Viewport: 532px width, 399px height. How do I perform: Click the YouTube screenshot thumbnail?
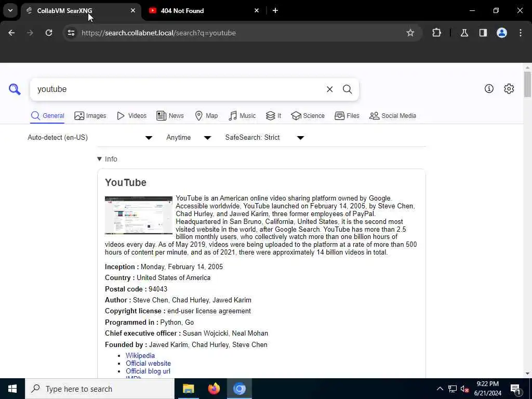point(139,215)
